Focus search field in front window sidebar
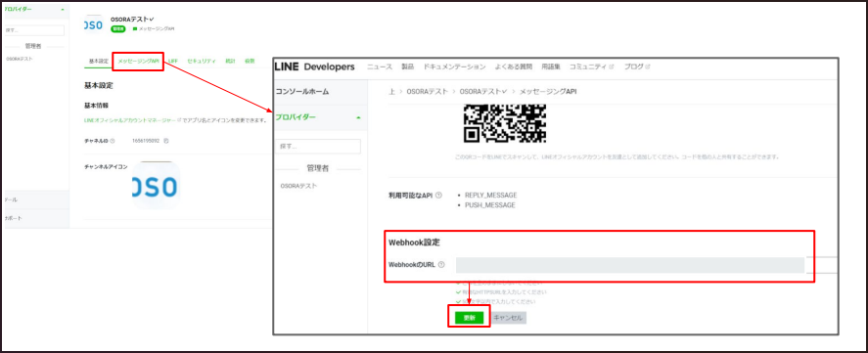Screen dimensions: 868x353 [x=318, y=147]
